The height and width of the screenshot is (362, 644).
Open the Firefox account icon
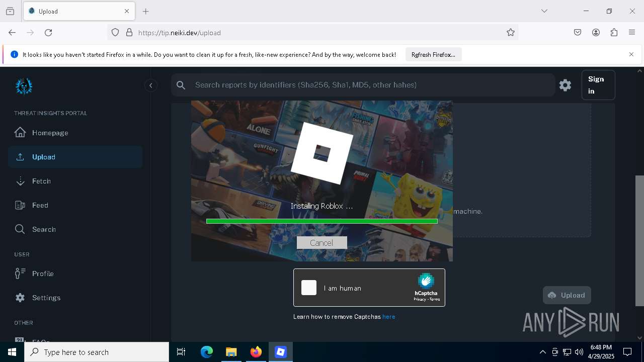tap(596, 33)
